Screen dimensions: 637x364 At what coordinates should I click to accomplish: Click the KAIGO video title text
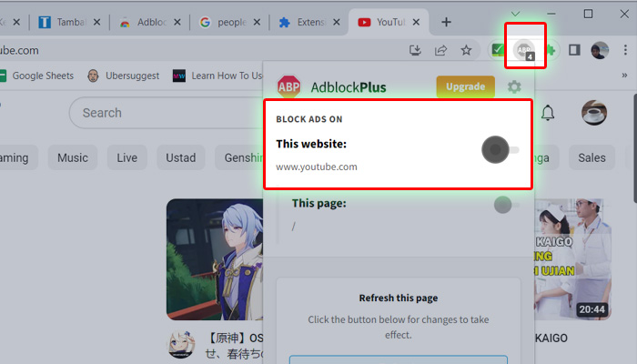[551, 338]
